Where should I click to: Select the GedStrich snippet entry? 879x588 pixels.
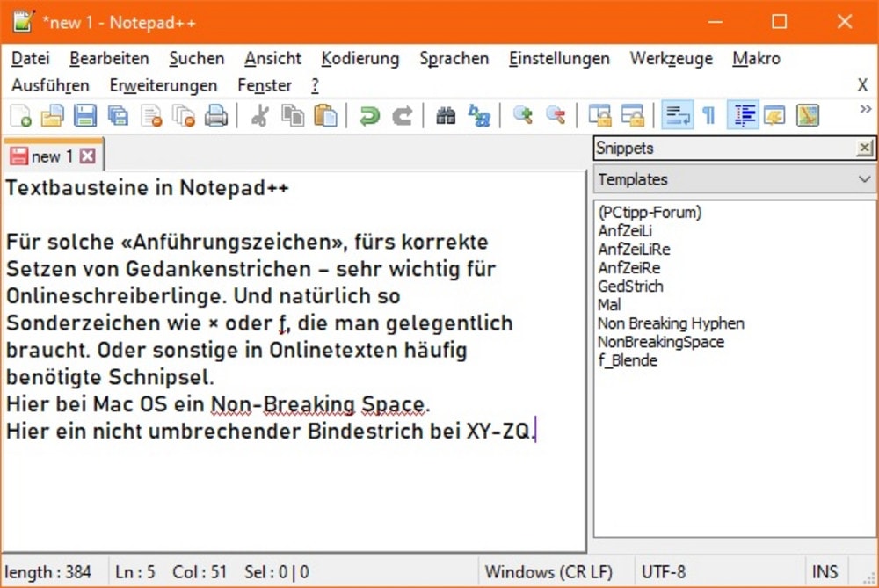[x=630, y=287]
